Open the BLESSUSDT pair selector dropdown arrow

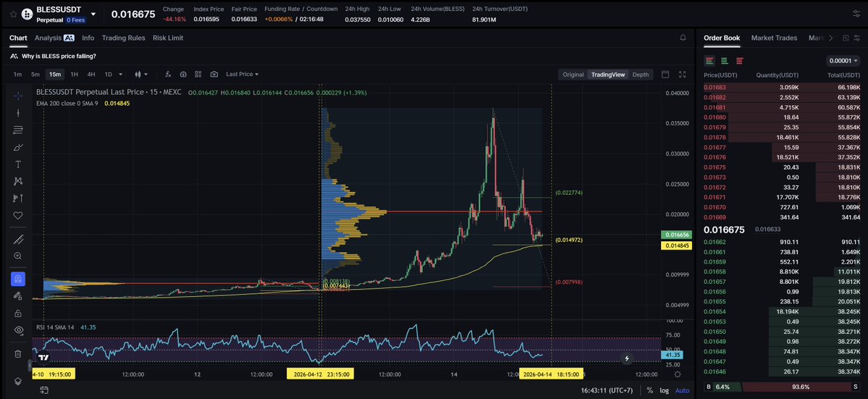[x=93, y=14]
